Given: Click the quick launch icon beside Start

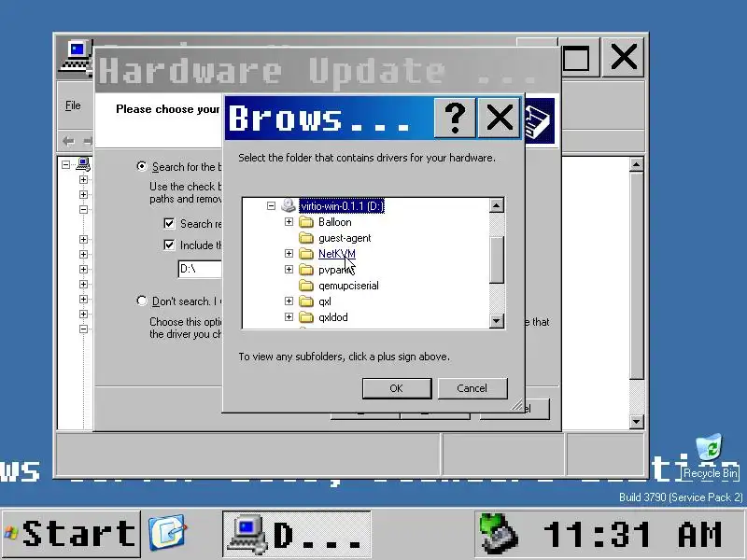Looking at the screenshot, I should tap(167, 532).
